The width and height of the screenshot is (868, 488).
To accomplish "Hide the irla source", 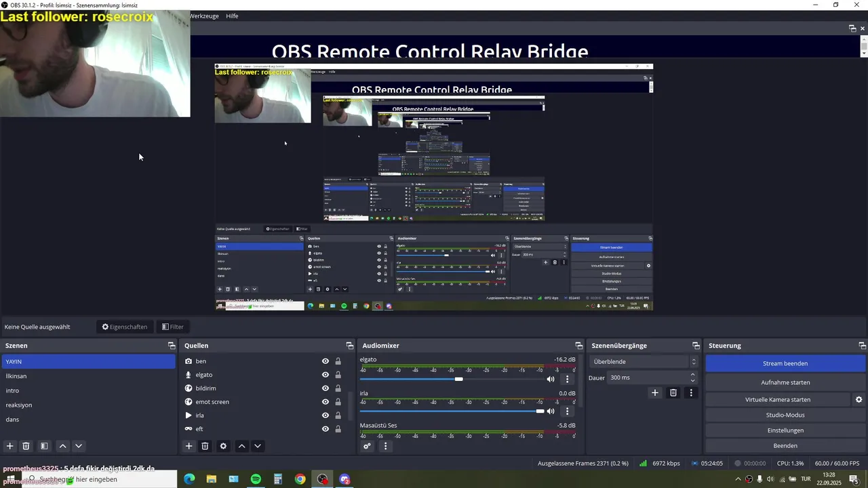I will [x=325, y=415].
